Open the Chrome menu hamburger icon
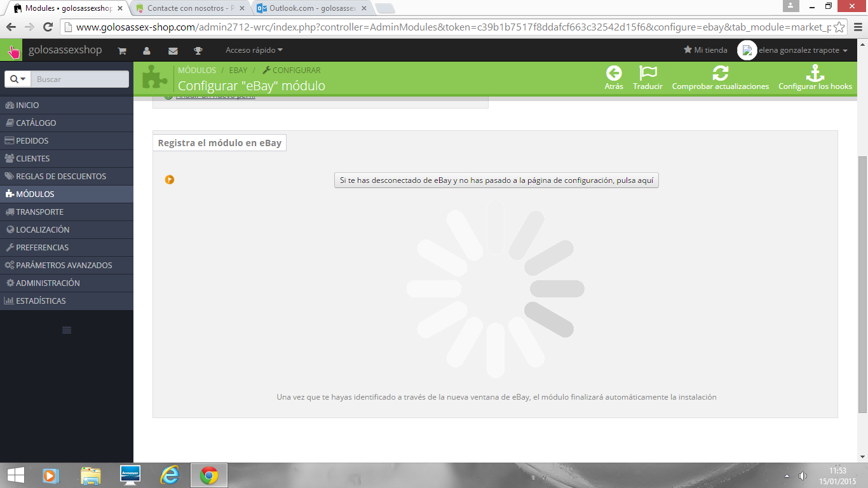868x488 pixels. pos(857,27)
